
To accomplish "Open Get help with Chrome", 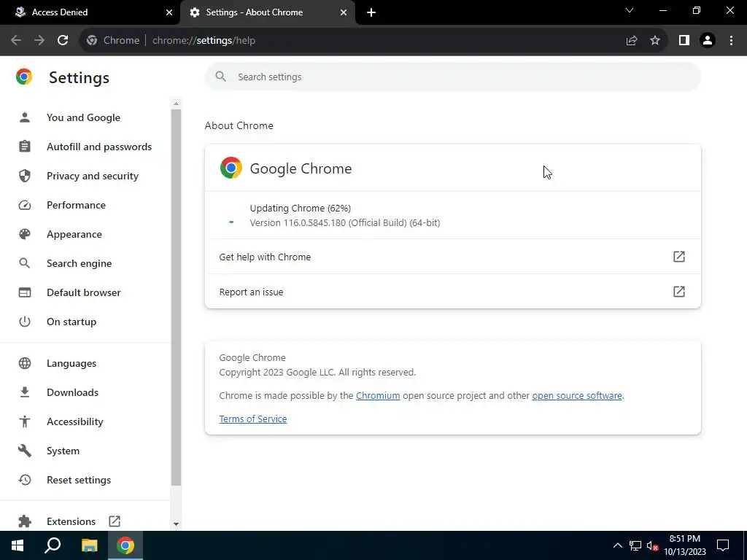I will pyautogui.click(x=452, y=257).
